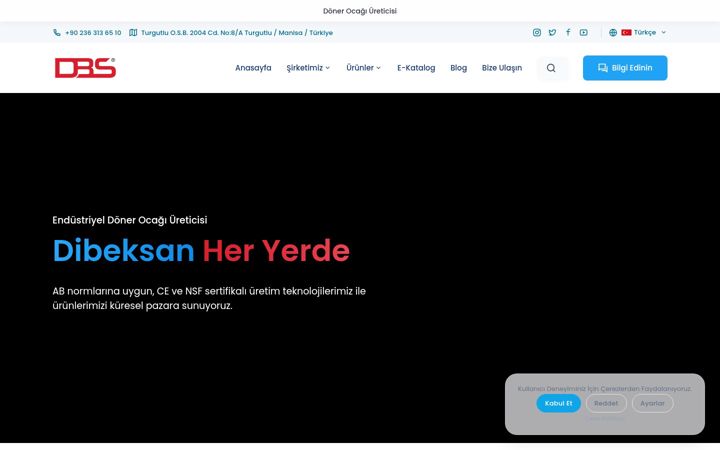Click the DBS logo
Image resolution: width=720 pixels, height=450 pixels.
pos(85,68)
